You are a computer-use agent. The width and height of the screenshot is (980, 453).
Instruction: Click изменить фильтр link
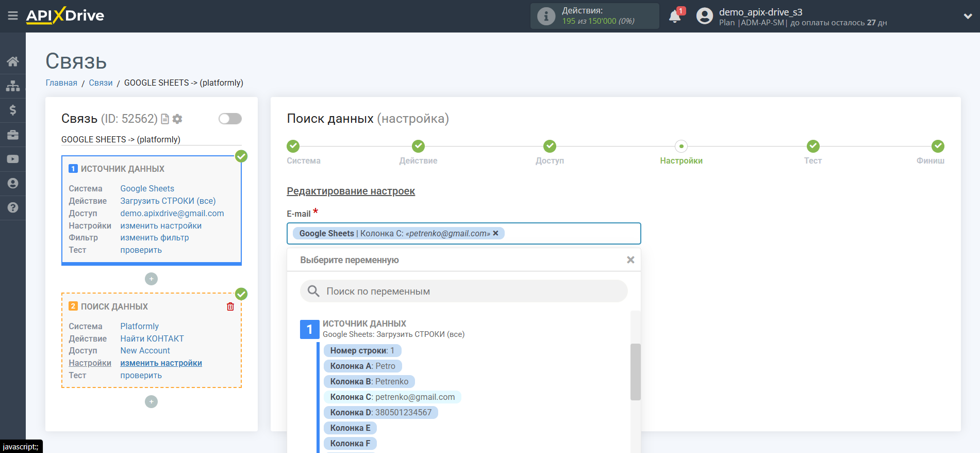[154, 237]
